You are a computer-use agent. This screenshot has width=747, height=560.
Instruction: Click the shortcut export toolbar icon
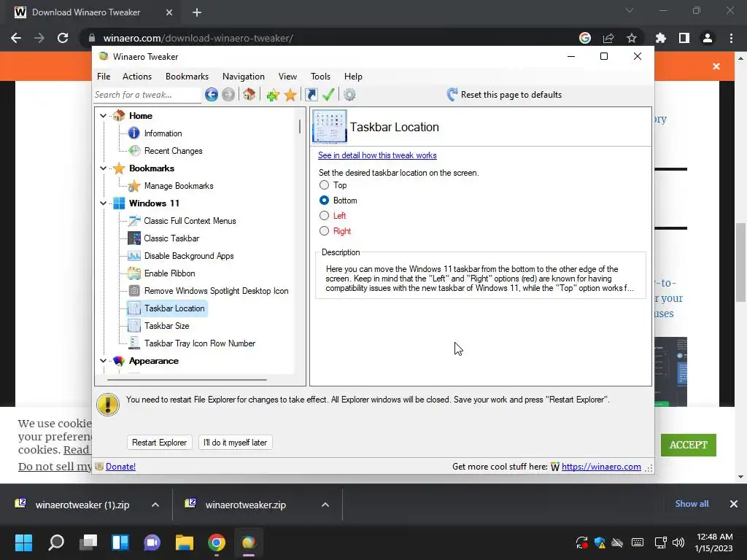click(x=311, y=95)
